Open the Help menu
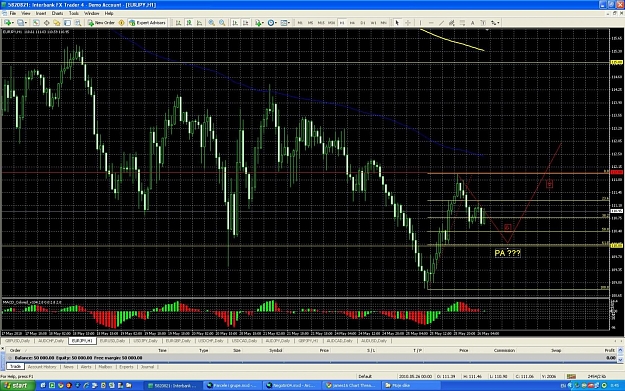This screenshot has height=391, width=625. (x=109, y=13)
